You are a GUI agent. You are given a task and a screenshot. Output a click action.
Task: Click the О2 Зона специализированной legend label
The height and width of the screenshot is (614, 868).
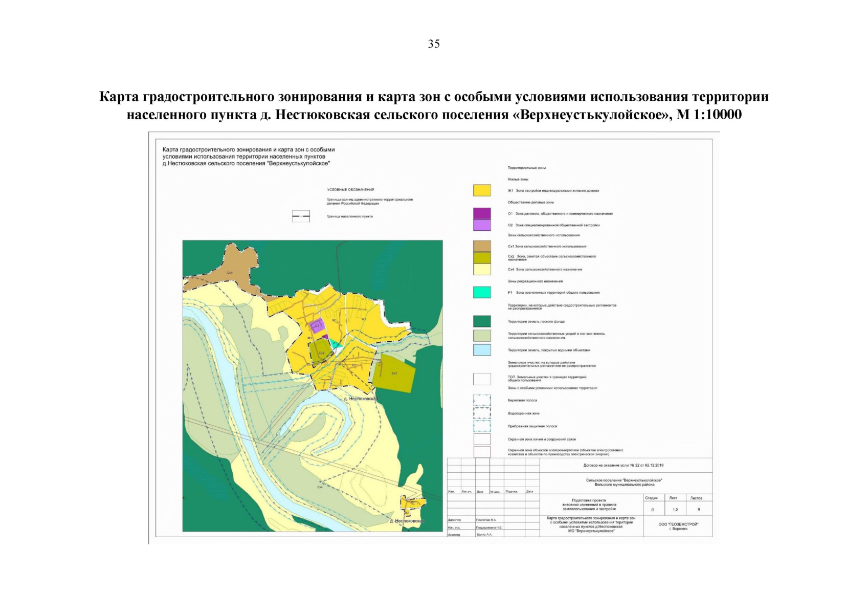click(553, 225)
